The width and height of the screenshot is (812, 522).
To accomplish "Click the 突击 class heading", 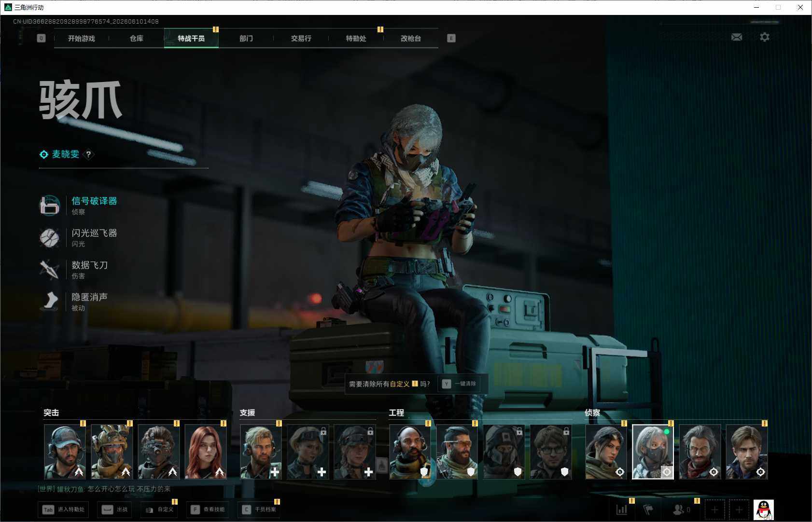I will [51, 412].
